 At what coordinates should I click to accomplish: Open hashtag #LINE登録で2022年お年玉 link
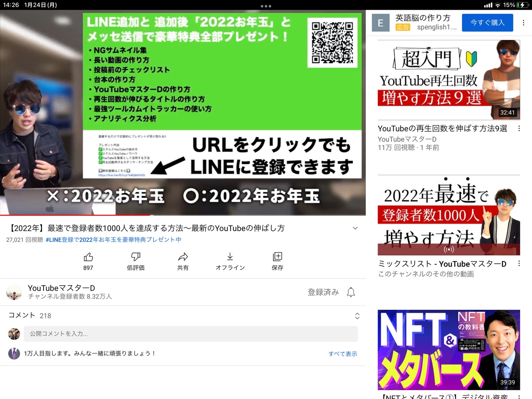pos(113,240)
